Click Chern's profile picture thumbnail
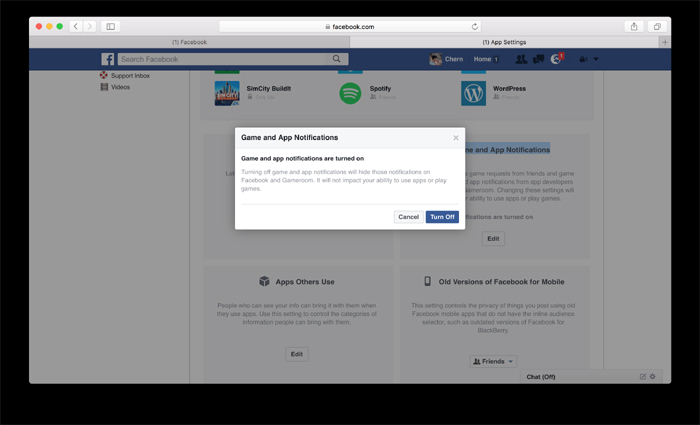 pos(435,59)
